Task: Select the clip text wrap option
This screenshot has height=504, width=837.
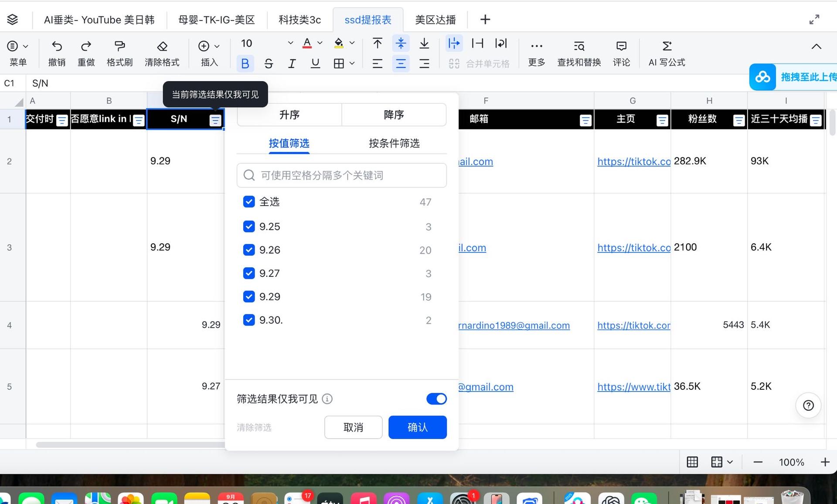Action: click(478, 43)
